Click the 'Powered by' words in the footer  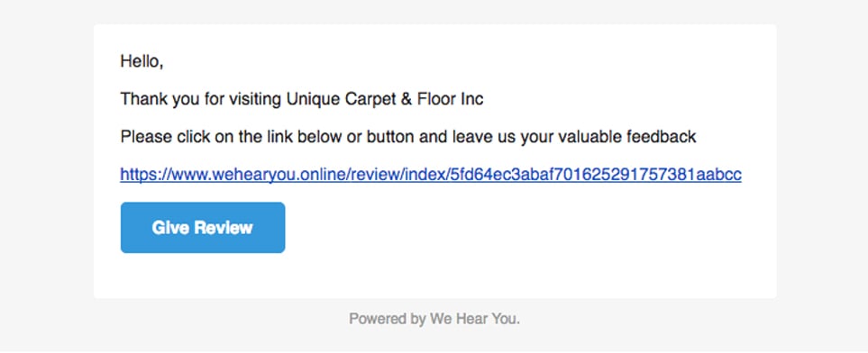[x=387, y=320]
